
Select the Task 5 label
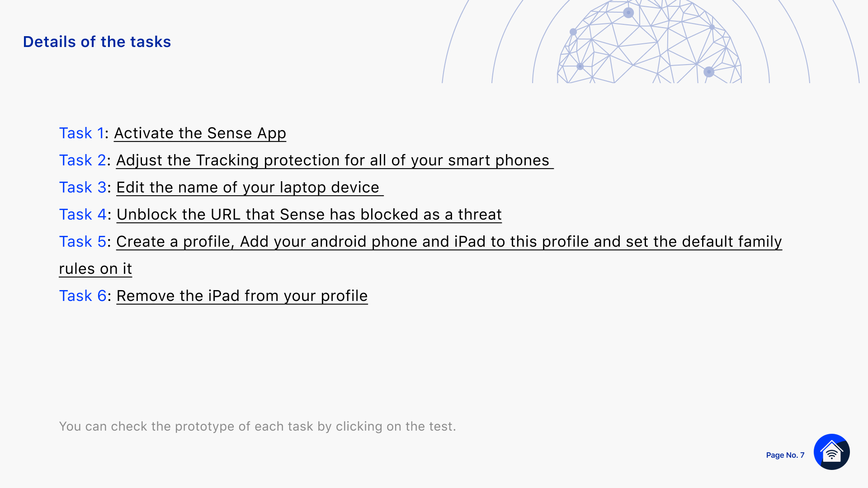83,242
